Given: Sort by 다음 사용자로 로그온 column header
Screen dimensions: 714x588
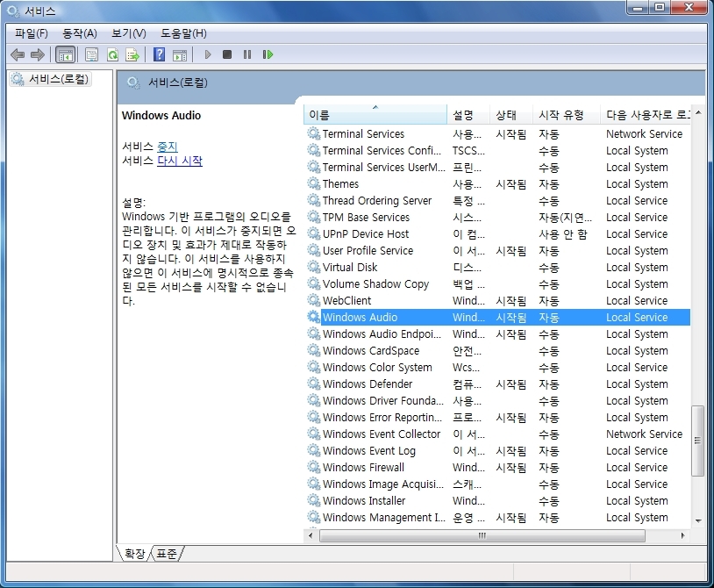Looking at the screenshot, I should [x=646, y=115].
